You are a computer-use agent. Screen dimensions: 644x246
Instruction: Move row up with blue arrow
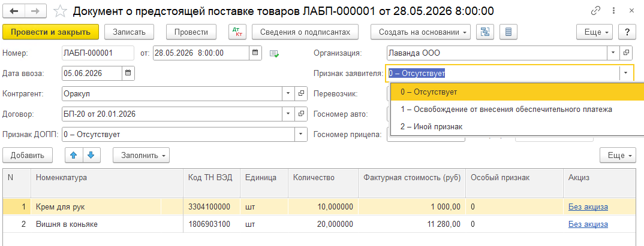74,156
